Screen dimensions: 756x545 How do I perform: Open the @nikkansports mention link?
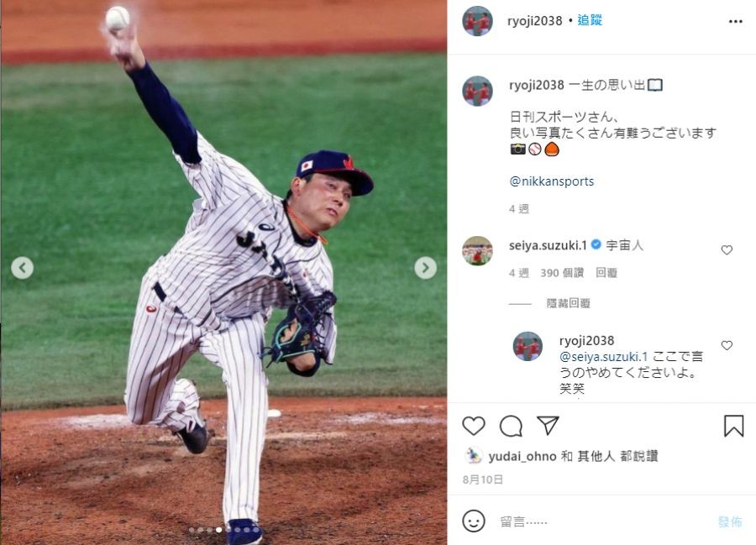[x=552, y=181]
